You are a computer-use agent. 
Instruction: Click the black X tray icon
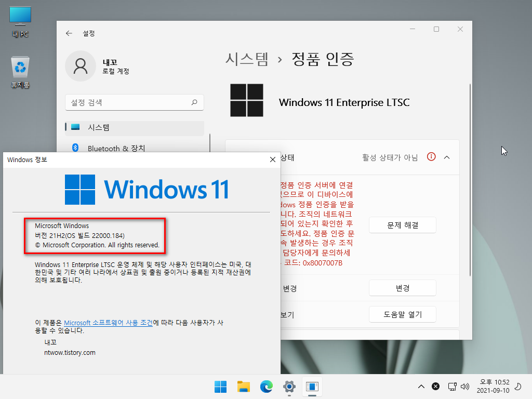click(x=436, y=387)
